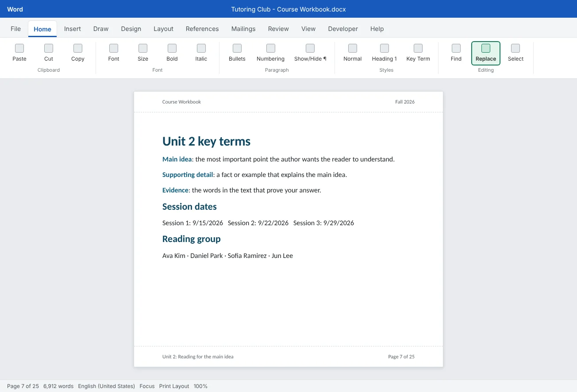
Task: Apply the Heading 1 style
Action: point(385,53)
